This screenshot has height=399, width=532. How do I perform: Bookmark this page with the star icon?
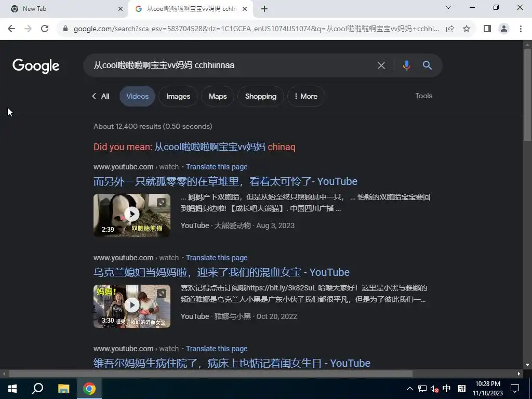tap(467, 29)
